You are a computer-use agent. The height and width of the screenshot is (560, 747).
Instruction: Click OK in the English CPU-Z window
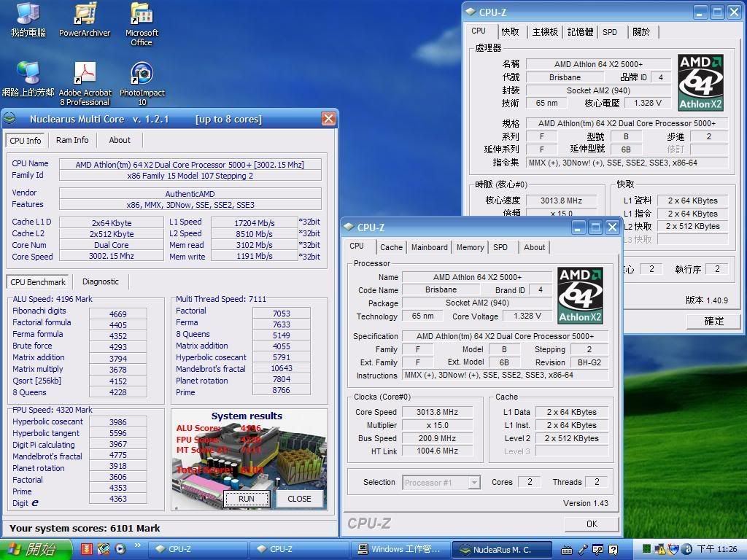pyautogui.click(x=592, y=524)
